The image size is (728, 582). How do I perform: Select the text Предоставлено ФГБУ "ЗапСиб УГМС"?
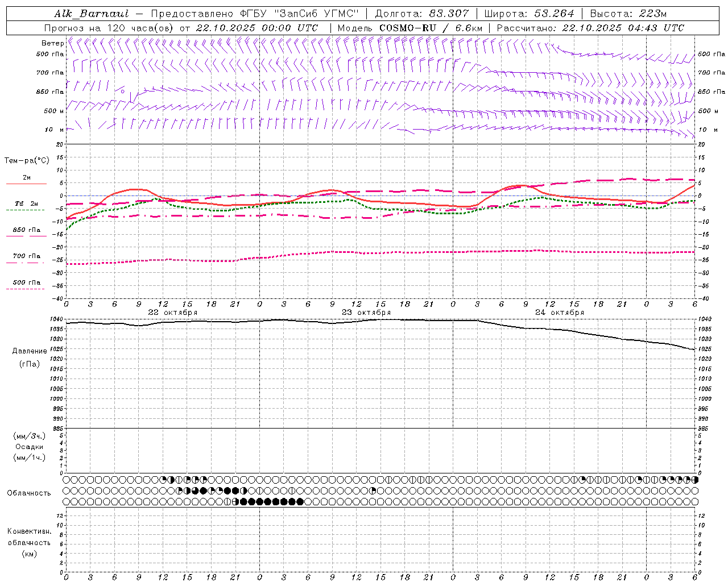point(255,14)
